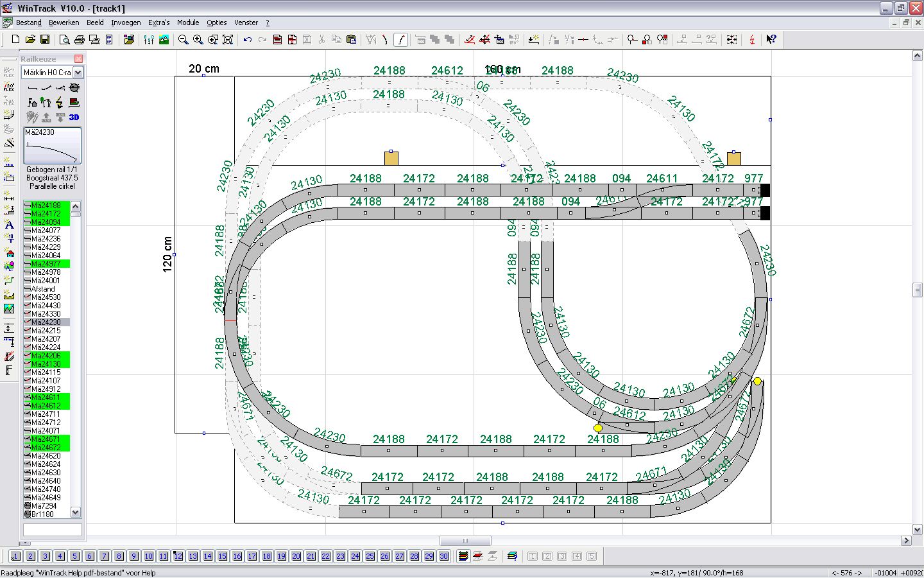Open buildings symbol category
This screenshot has height=578, width=924.
click(33, 102)
